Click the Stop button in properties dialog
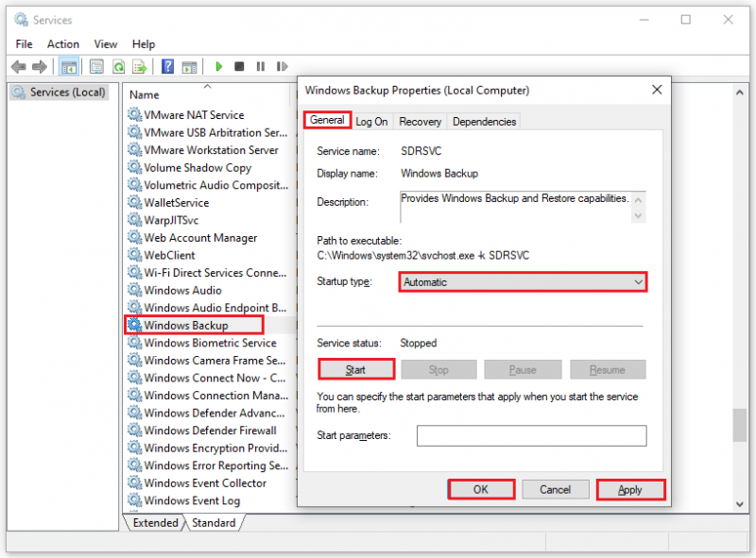 point(438,369)
